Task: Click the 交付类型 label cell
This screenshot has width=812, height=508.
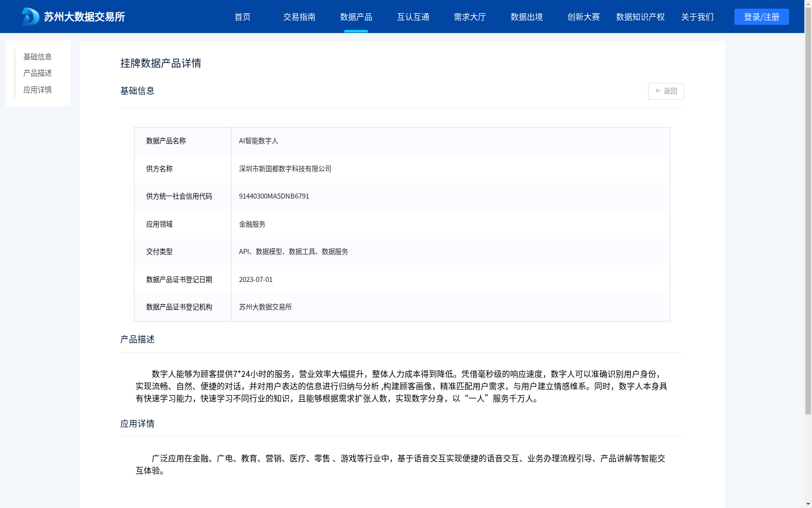Action: 183,252
